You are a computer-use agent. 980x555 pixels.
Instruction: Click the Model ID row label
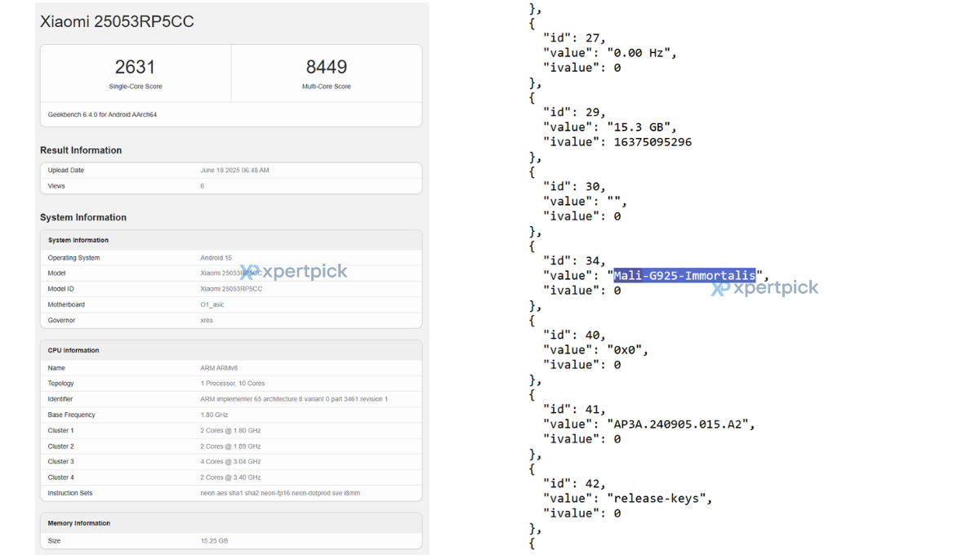[x=61, y=289]
